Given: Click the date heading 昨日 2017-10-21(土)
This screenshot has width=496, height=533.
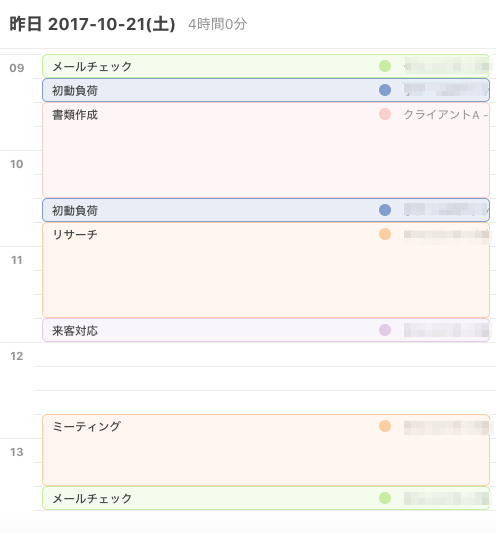Looking at the screenshot, I should [92, 24].
